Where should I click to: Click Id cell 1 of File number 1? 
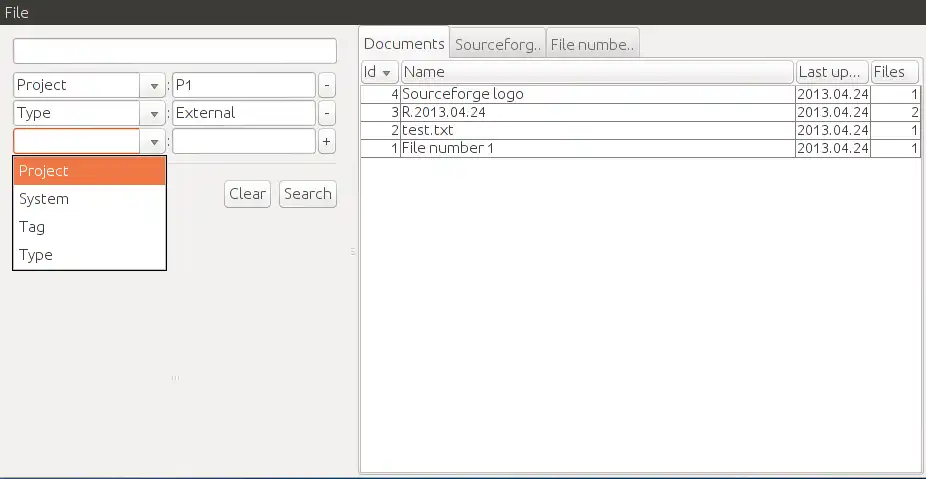click(x=381, y=148)
